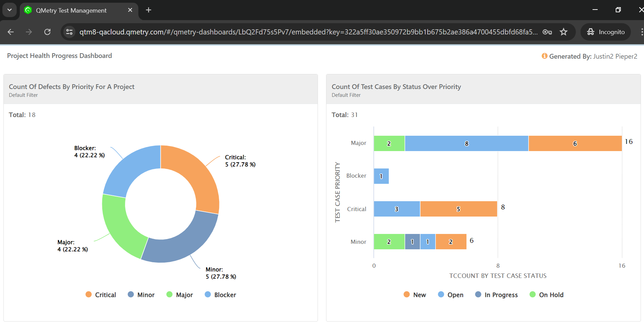
Task: Toggle the Critical legend in the donut chart
Action: [x=101, y=294]
